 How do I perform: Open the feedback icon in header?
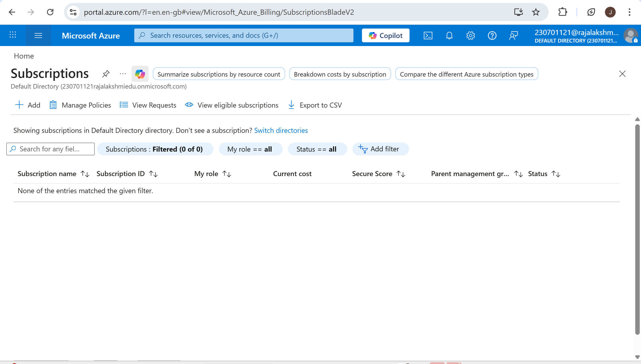(x=514, y=36)
